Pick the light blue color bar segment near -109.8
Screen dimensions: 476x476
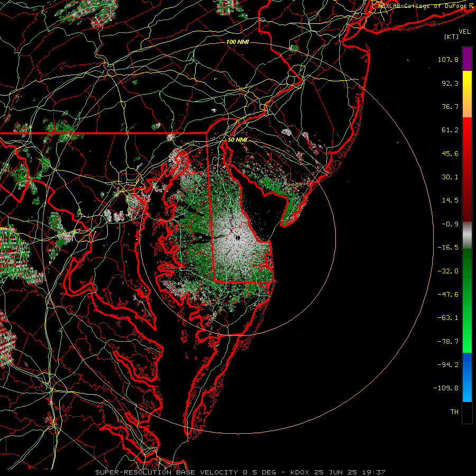pos(467,390)
